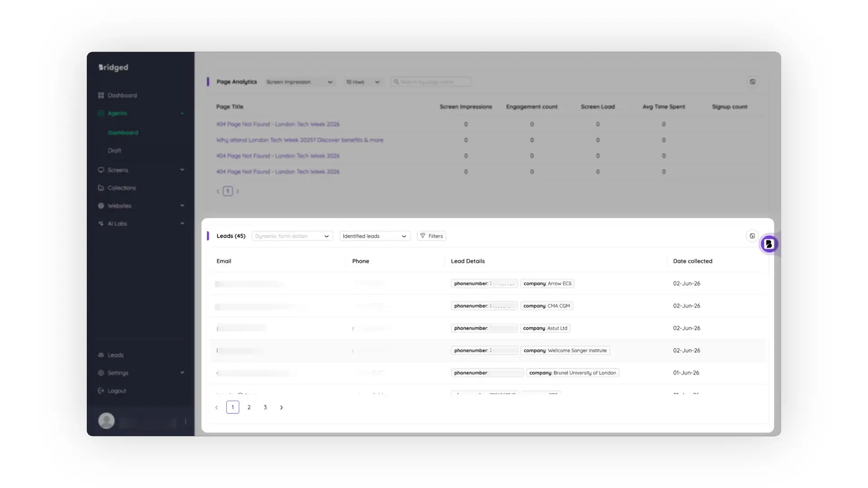Click the search by page name field
Screen dimensions: 868x488
pos(431,82)
